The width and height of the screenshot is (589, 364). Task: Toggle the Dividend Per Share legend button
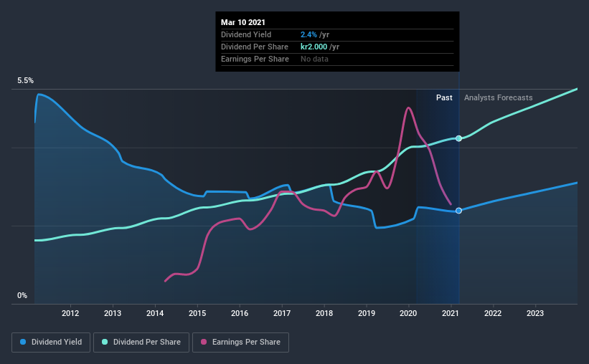pyautogui.click(x=141, y=343)
